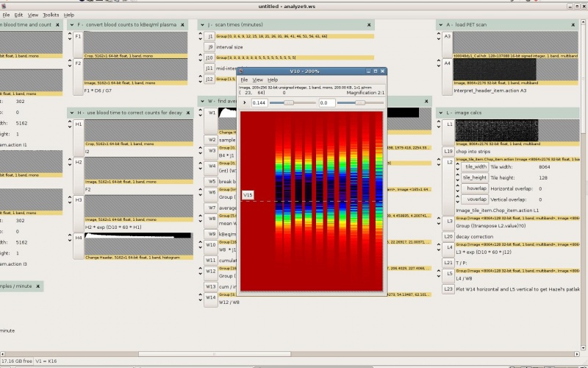This screenshot has height=368, width=588.
Task: Click the arrow icon left of the 0.144 field
Action: 245,103
